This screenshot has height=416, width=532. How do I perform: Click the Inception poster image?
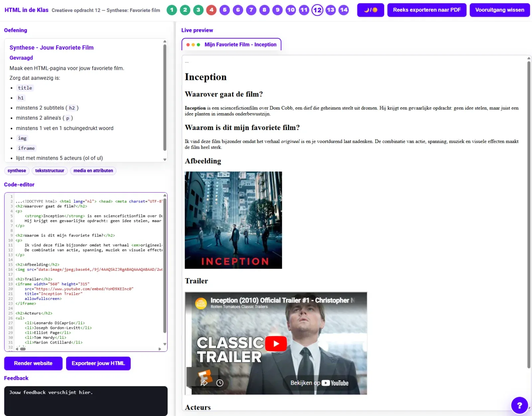233,220
